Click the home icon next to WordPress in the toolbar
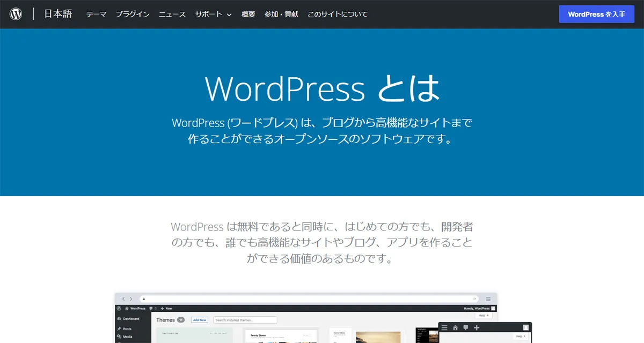 (x=127, y=308)
